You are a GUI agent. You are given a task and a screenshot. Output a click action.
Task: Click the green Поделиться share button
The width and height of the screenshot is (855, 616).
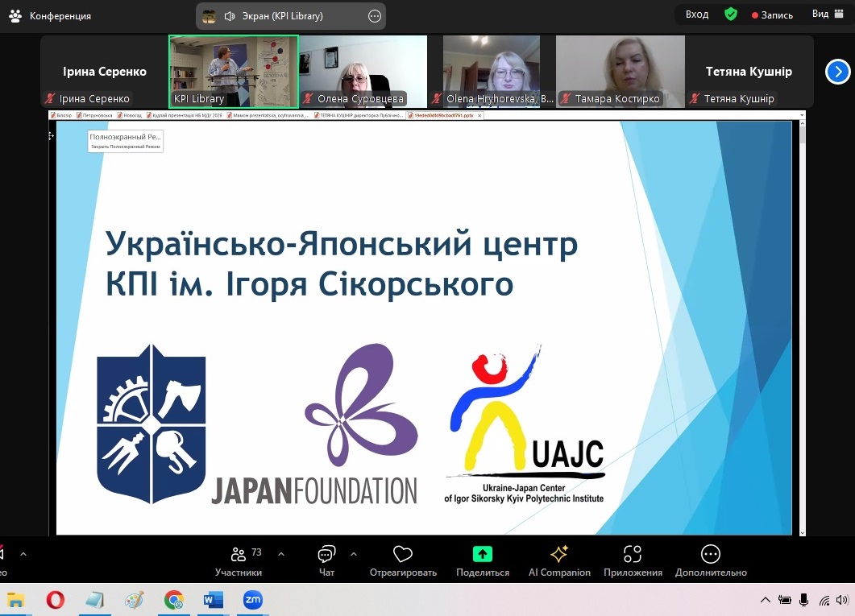[x=483, y=561]
